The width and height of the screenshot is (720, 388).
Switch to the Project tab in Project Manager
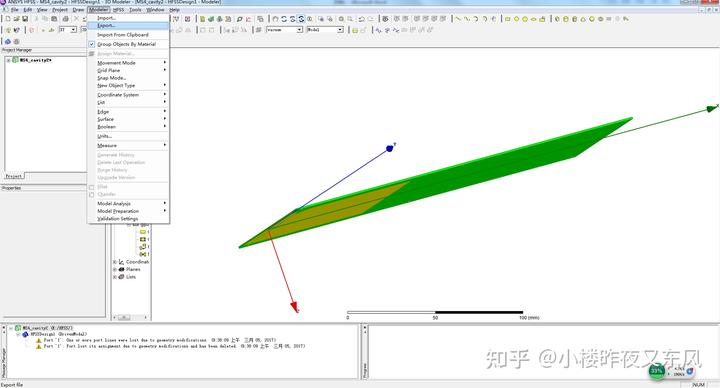point(13,176)
